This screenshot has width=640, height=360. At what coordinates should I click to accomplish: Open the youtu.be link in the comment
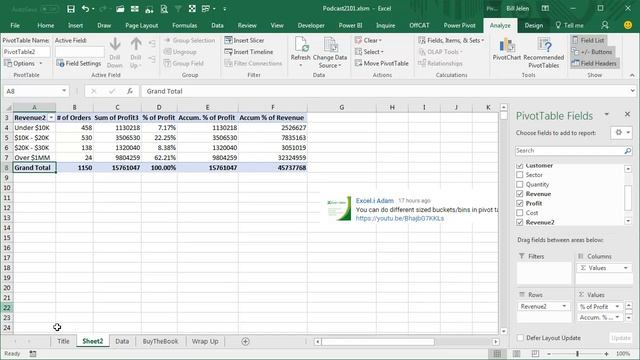400,218
